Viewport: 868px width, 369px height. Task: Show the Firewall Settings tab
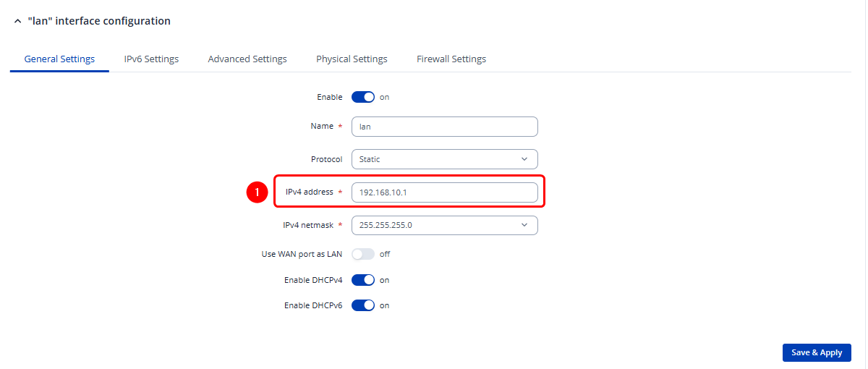point(451,59)
